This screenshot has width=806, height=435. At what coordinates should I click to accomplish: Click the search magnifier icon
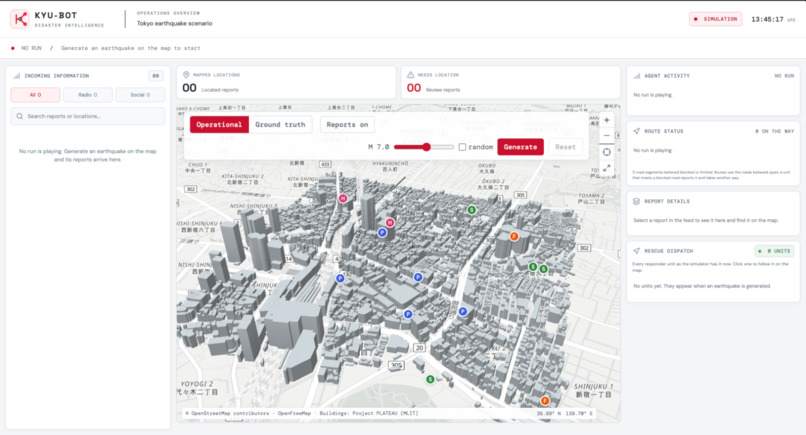click(20, 116)
